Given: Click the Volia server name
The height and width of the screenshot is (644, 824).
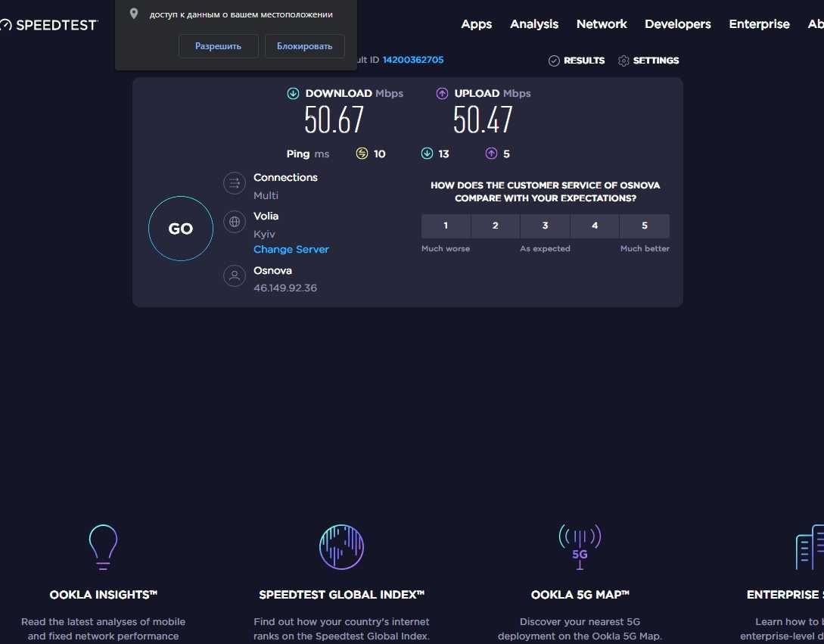Looking at the screenshot, I should [266, 216].
